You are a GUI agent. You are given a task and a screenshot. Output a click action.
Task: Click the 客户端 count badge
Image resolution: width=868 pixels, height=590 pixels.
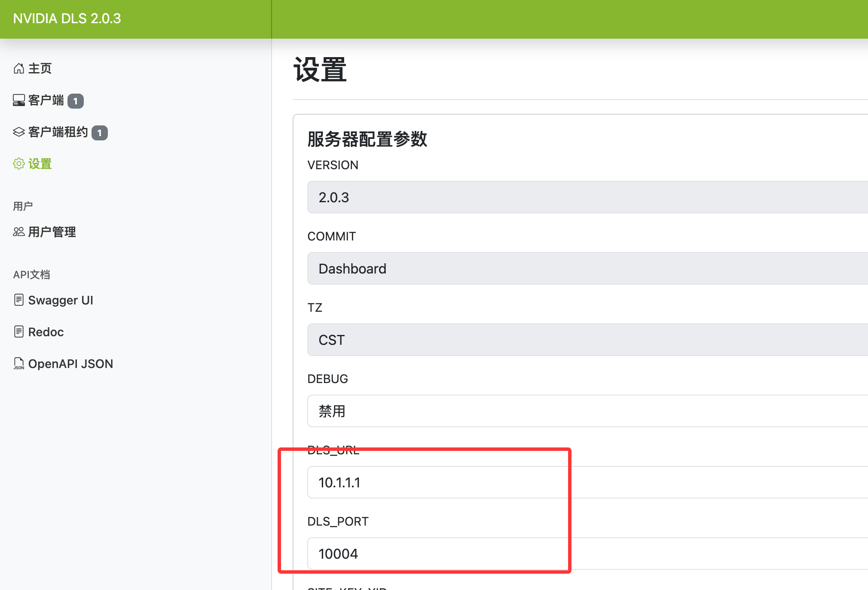pyautogui.click(x=76, y=101)
